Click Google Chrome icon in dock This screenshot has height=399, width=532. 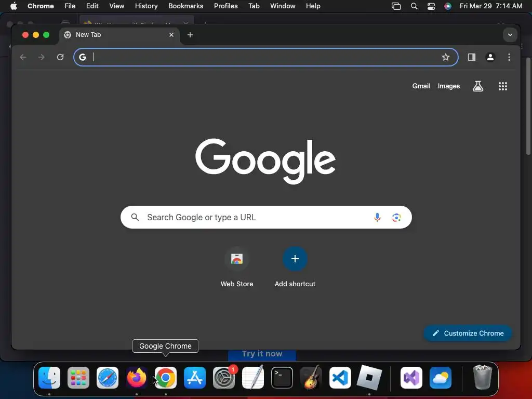[x=166, y=378]
